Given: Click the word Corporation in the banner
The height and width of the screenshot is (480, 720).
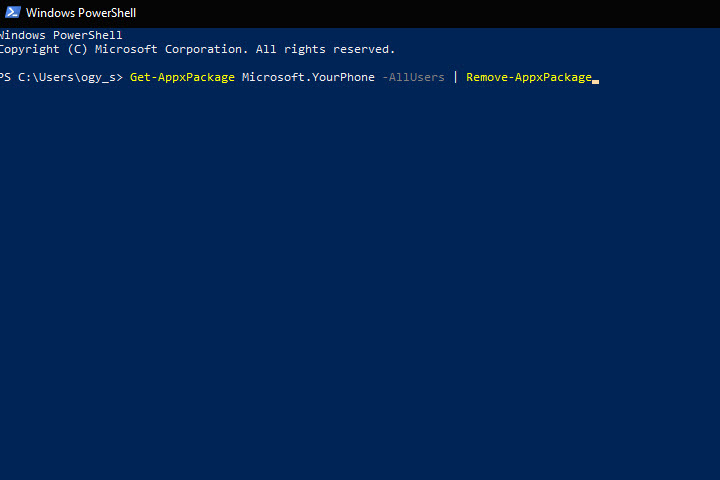Looking at the screenshot, I should tap(204, 49).
